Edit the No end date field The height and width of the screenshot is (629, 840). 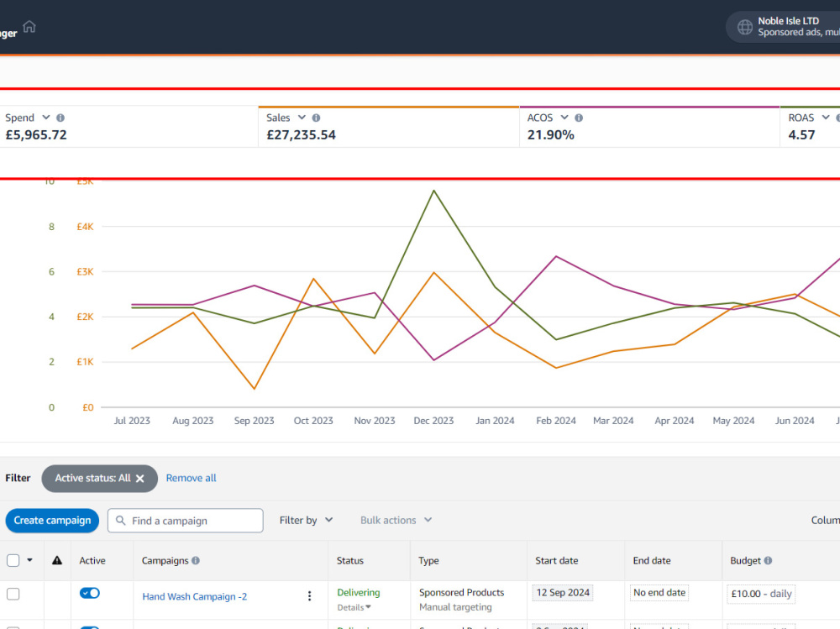(x=659, y=593)
